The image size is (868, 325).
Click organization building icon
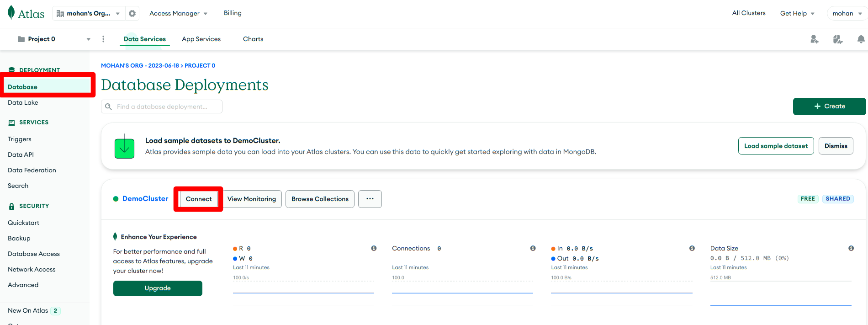point(60,13)
